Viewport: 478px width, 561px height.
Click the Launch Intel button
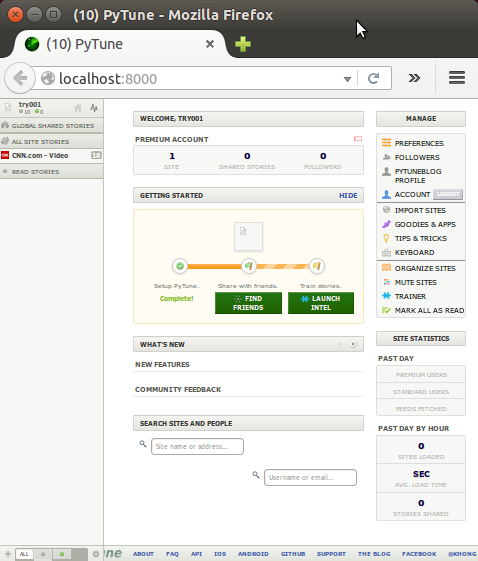coord(321,303)
